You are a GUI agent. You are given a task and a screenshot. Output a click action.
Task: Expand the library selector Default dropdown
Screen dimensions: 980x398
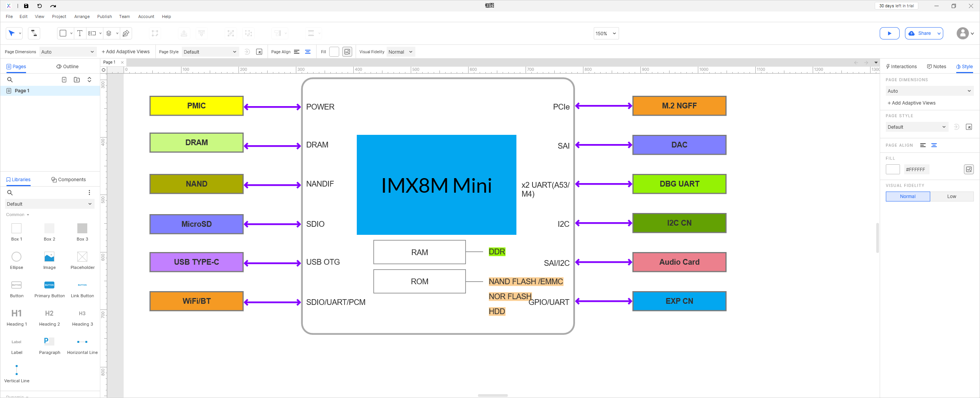pos(49,204)
